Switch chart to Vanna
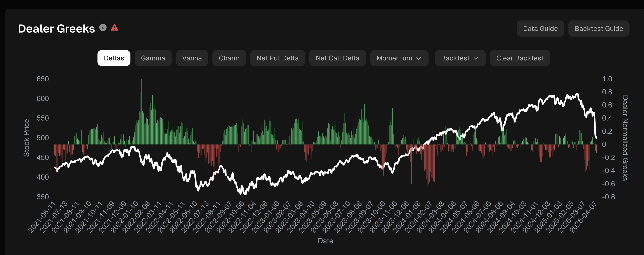Image resolution: width=644 pixels, height=255 pixels. 192,58
